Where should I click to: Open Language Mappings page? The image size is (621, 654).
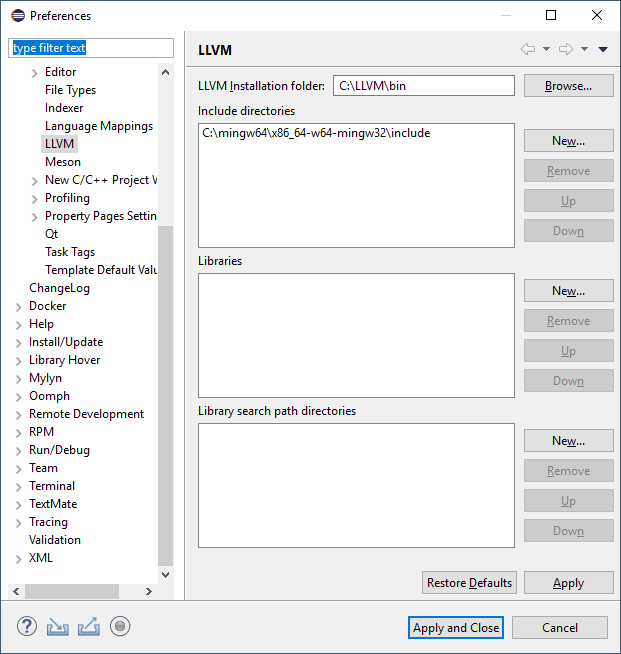pos(99,126)
